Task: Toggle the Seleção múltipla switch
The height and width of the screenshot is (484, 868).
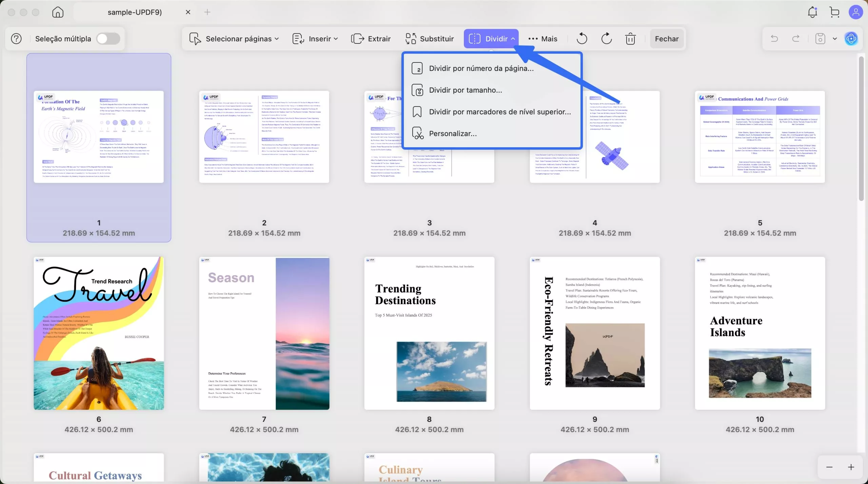Action: tap(108, 39)
